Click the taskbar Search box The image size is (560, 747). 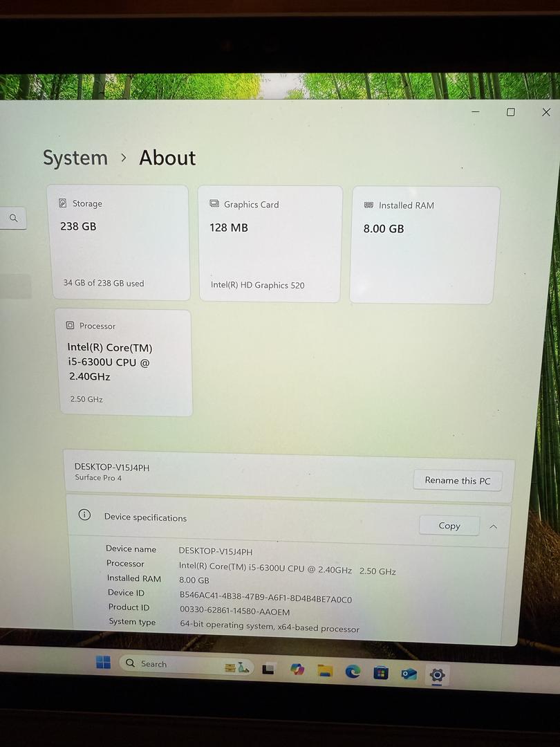click(x=180, y=665)
